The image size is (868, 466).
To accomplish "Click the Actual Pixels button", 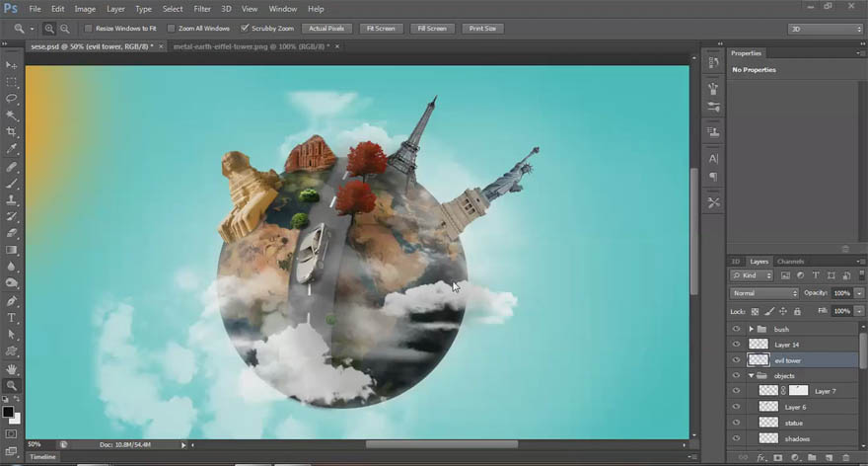I will pyautogui.click(x=326, y=29).
